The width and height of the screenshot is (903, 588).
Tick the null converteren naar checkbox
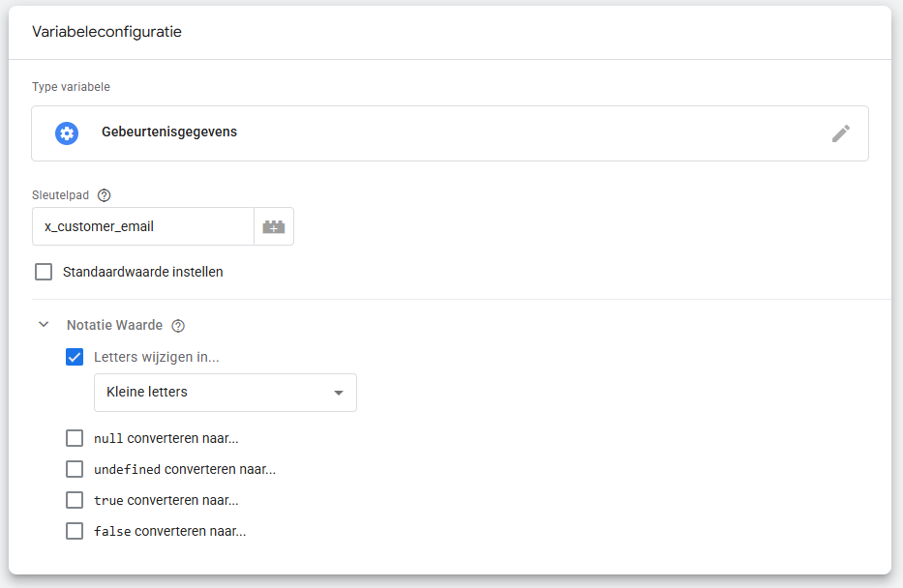(75, 438)
